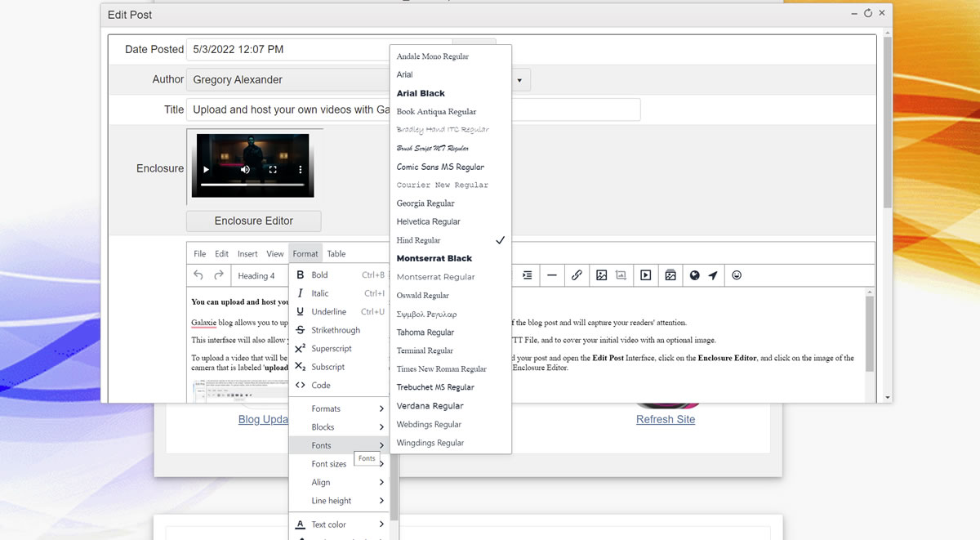Click the refresh icon in the Edit Post title bar
The image size is (980, 540).
[868, 13]
